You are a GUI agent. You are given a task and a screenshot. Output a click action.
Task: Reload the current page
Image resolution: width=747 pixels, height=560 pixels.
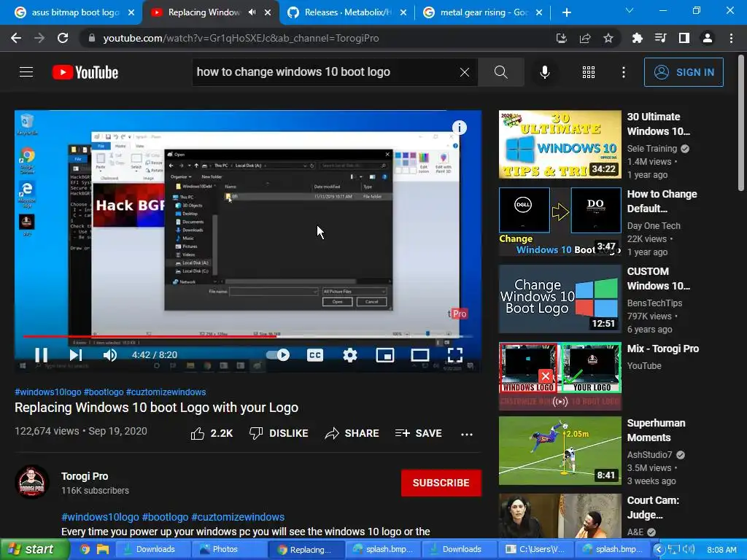(63, 38)
